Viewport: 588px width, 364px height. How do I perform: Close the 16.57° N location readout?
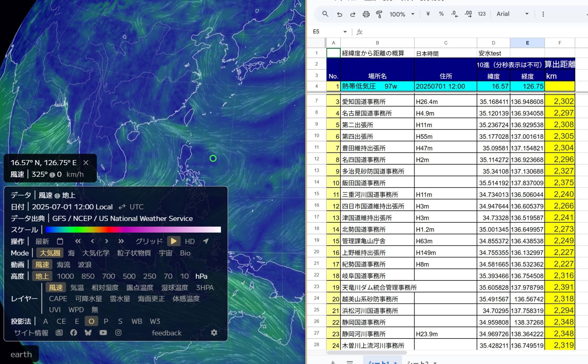(86, 163)
